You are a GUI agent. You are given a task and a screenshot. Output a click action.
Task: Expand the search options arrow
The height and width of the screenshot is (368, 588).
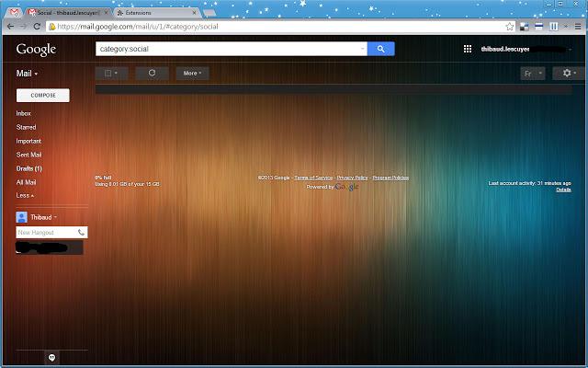coord(362,49)
